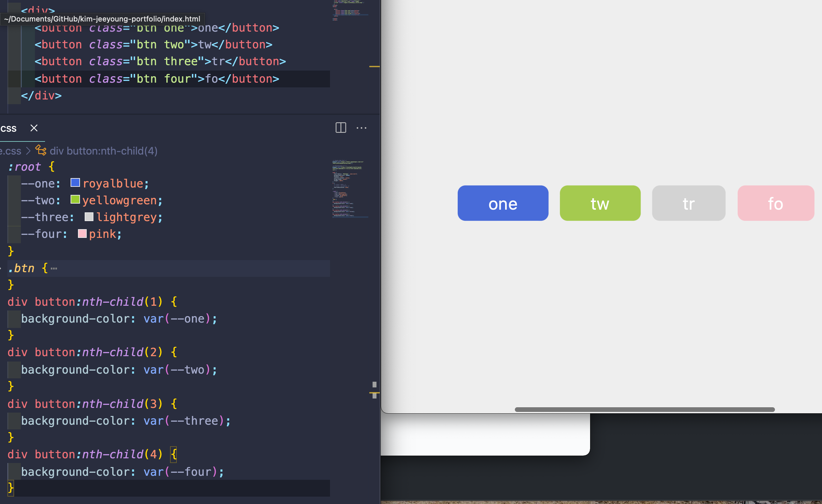Click the horizontal scrollbar in the preview
822x504 pixels.
pos(644,409)
